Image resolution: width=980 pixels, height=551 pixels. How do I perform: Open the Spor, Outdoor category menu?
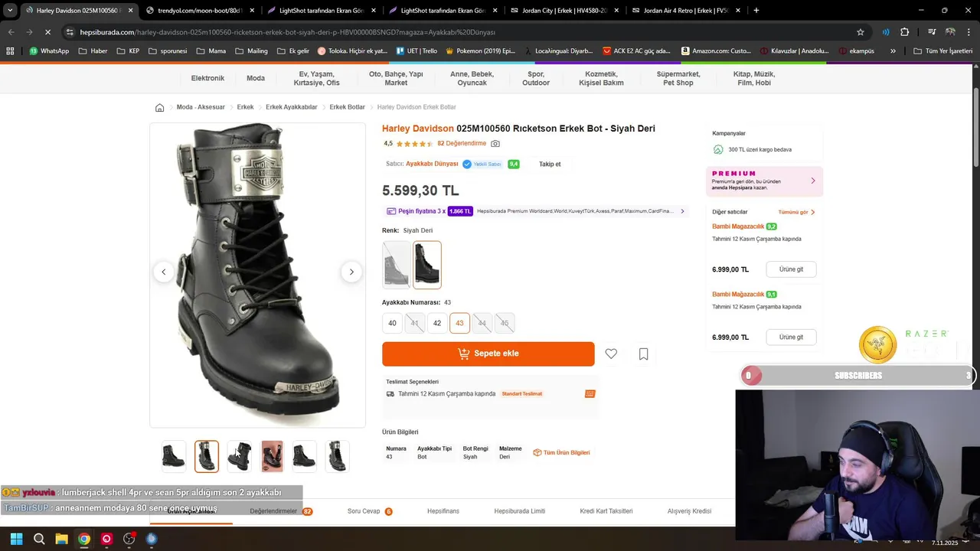coord(536,78)
